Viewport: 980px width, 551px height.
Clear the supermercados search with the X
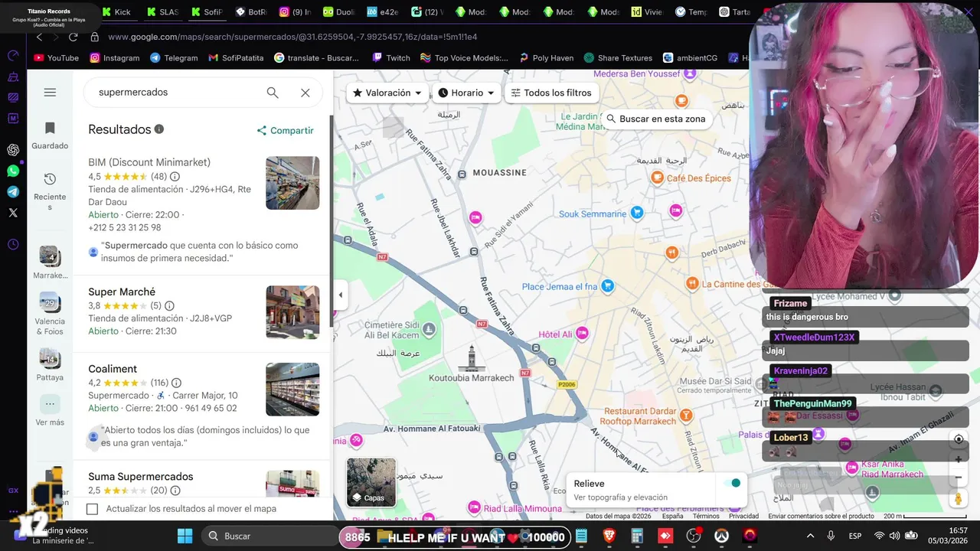305,93
